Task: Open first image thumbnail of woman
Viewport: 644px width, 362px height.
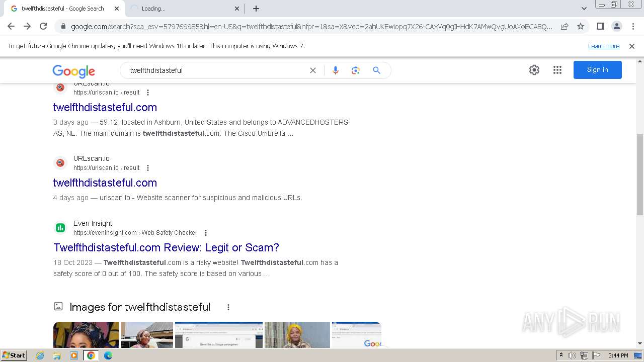Action: [x=86, y=335]
